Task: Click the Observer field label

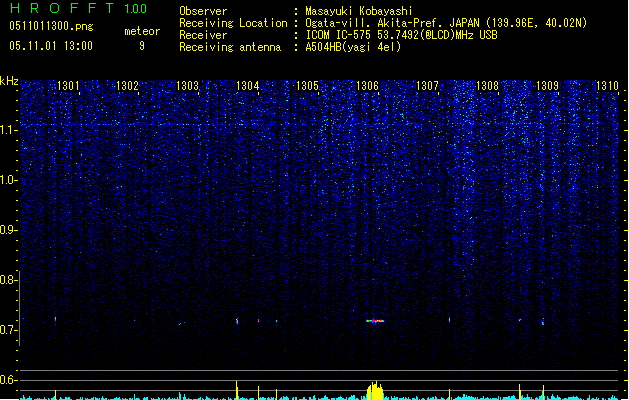Action: pos(203,11)
